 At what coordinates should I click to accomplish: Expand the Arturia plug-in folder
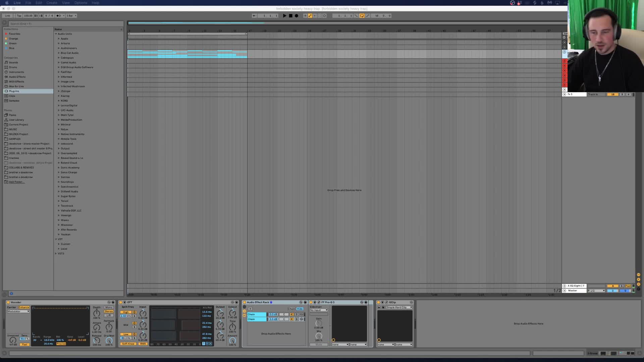coord(59,43)
